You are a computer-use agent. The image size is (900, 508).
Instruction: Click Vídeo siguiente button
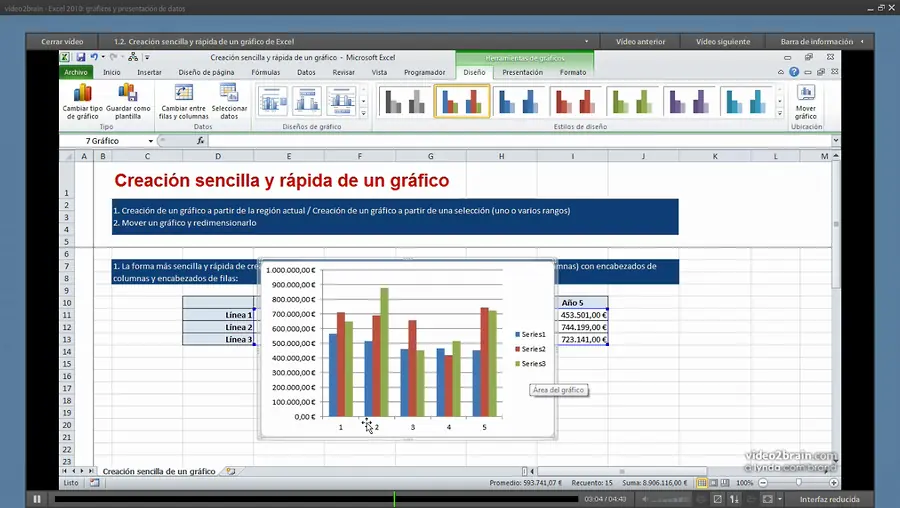click(x=723, y=41)
